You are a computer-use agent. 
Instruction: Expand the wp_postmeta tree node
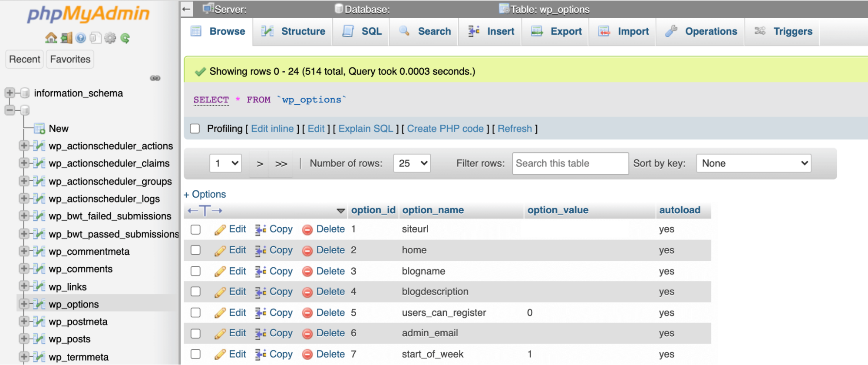pyautogui.click(x=24, y=321)
